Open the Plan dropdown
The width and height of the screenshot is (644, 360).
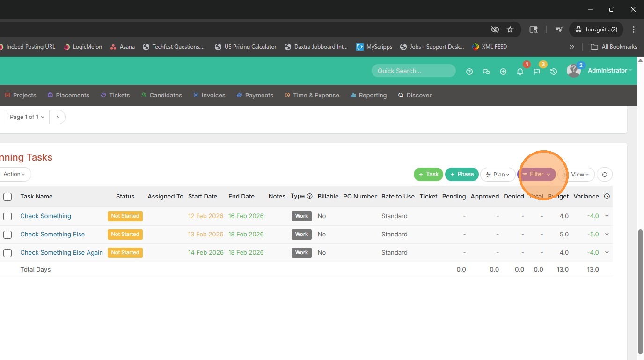point(498,175)
